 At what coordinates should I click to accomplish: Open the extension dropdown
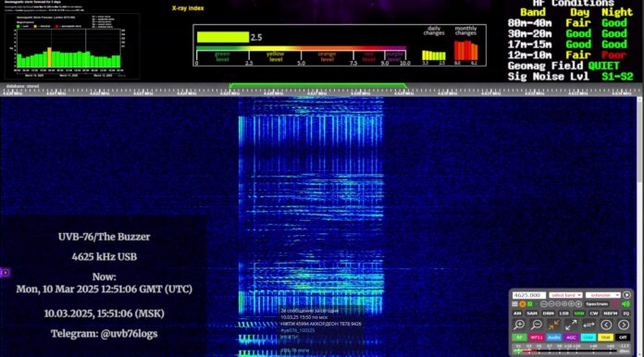pos(603,295)
